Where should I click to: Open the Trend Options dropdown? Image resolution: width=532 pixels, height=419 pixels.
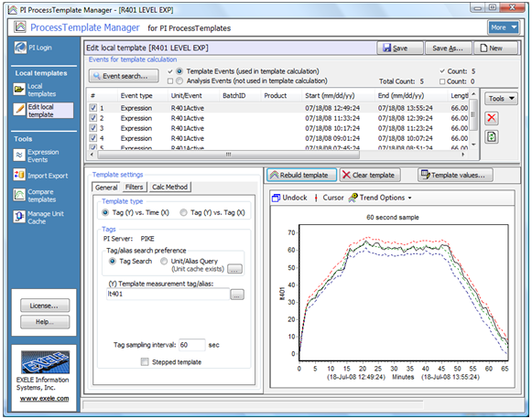click(x=380, y=198)
